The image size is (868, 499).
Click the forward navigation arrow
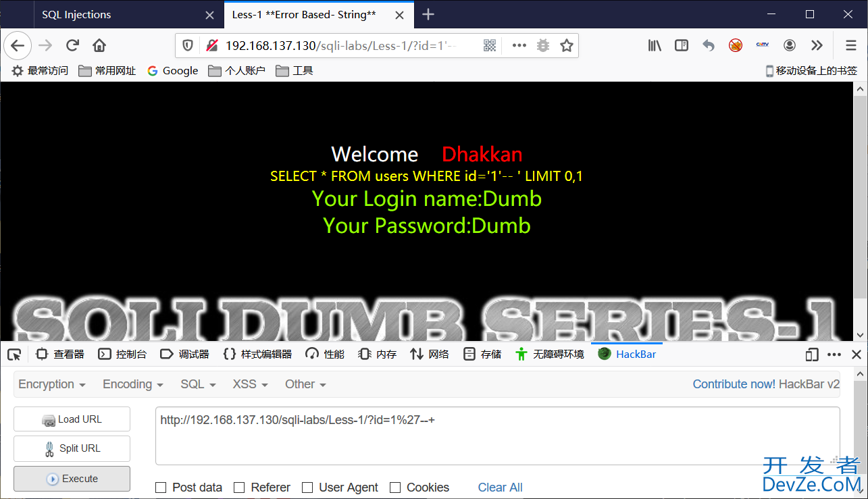45,45
